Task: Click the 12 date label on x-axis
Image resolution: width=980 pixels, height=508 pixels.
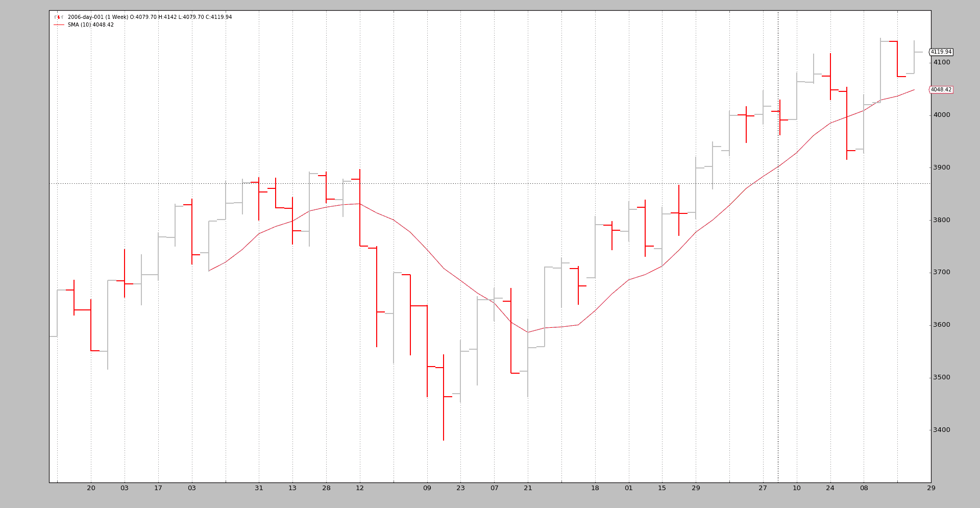Action: pos(360,488)
